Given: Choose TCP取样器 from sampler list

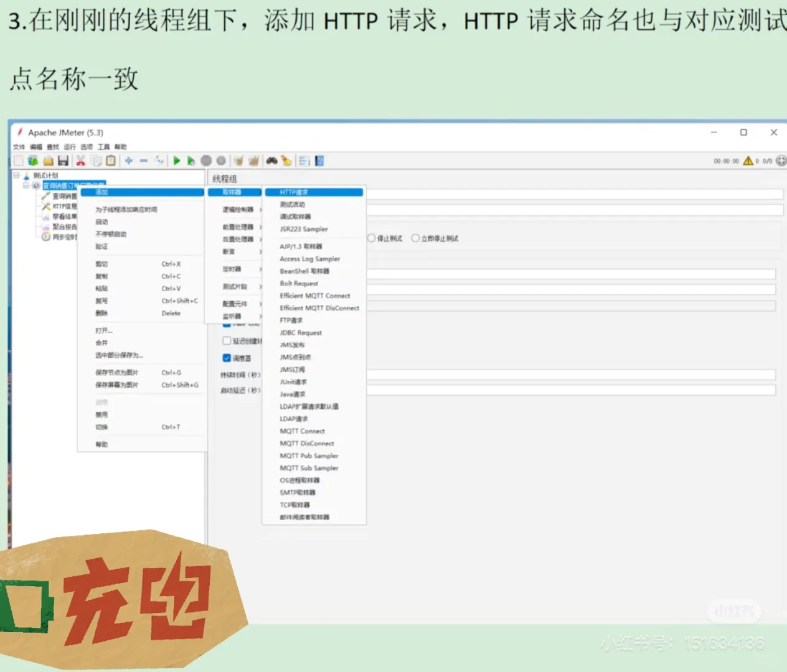Looking at the screenshot, I should [295, 505].
